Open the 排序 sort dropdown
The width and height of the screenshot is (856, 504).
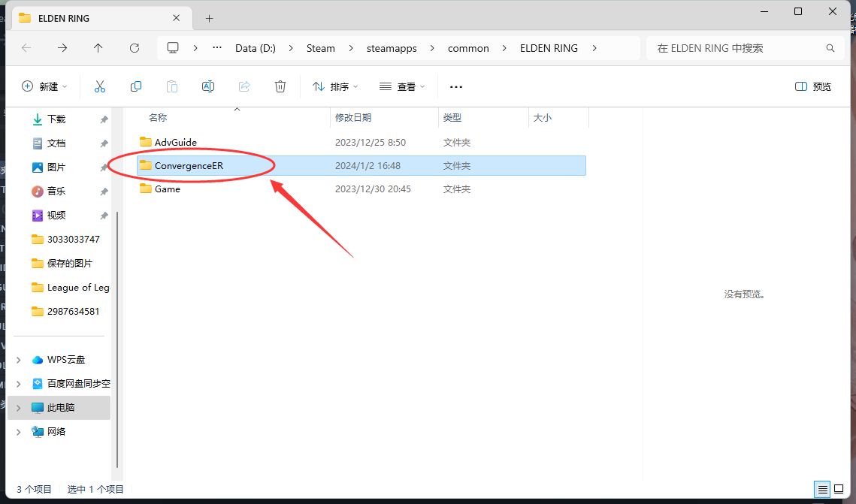coord(335,86)
